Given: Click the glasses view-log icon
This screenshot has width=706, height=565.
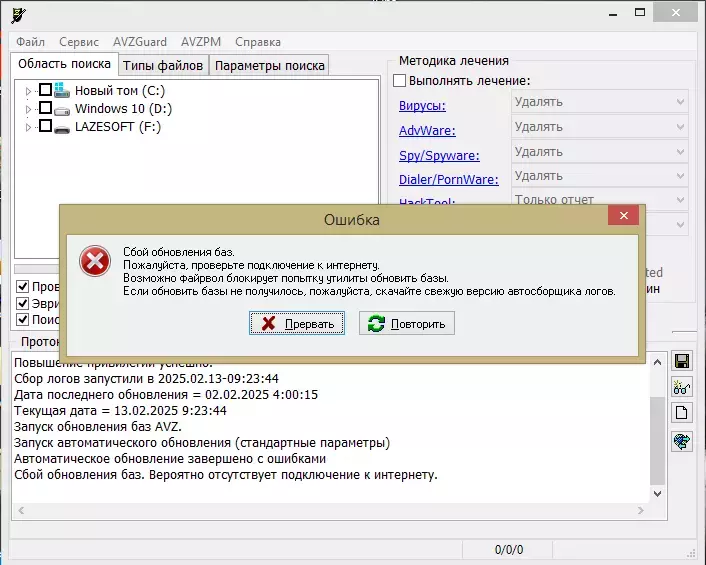Looking at the screenshot, I should pos(682,387).
